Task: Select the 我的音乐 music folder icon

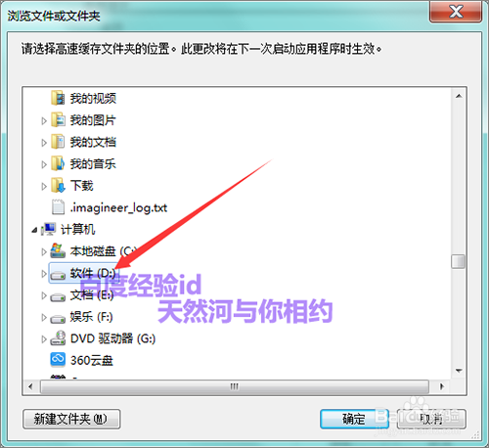Action: pyautogui.click(x=58, y=163)
